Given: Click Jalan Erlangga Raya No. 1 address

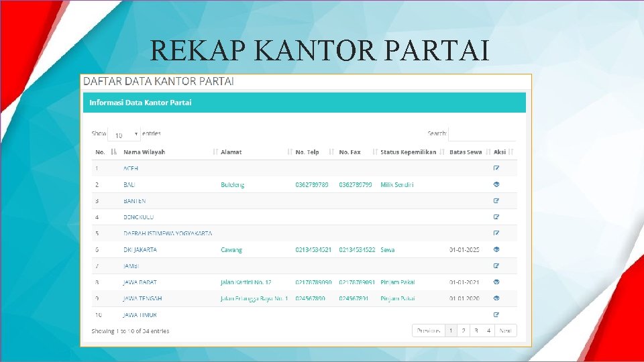Looking at the screenshot, I should [254, 298].
